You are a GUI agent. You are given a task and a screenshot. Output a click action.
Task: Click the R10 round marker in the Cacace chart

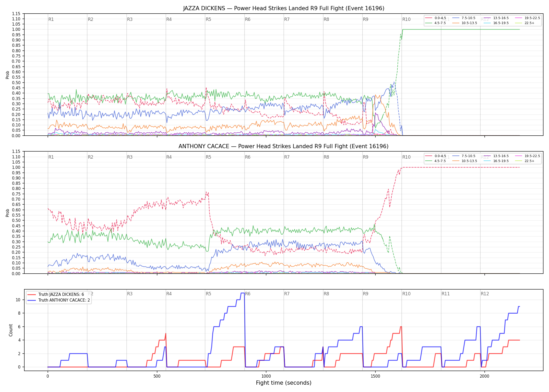point(406,157)
